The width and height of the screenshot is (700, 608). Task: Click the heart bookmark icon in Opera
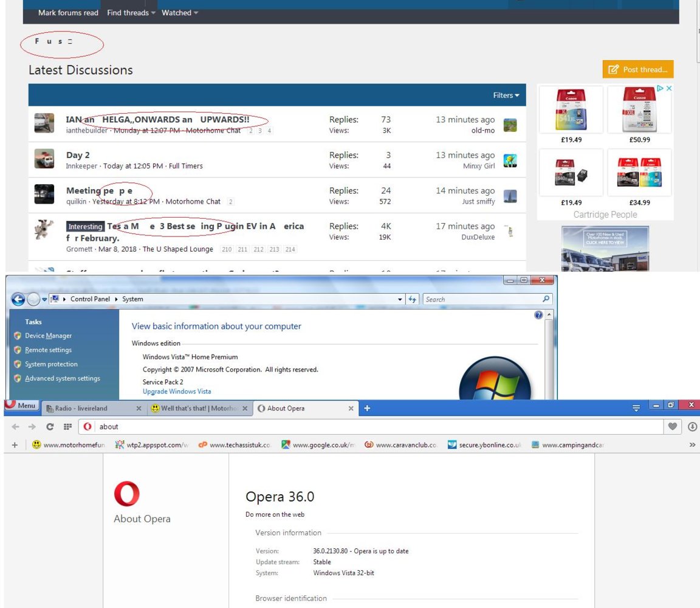point(673,427)
